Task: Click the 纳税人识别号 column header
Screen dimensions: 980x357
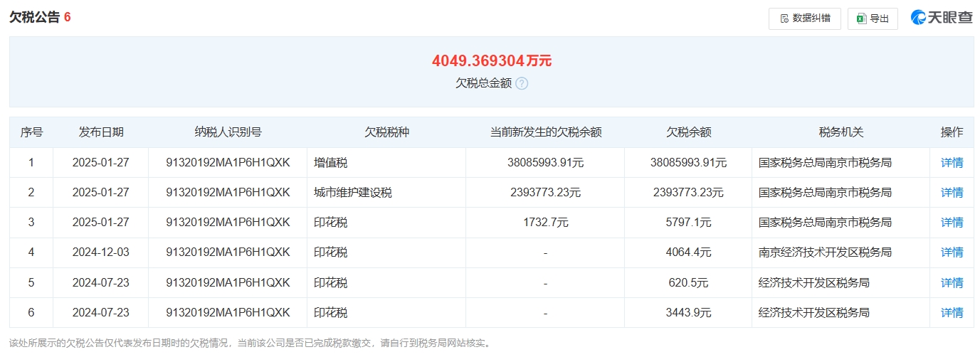Action: (x=228, y=132)
